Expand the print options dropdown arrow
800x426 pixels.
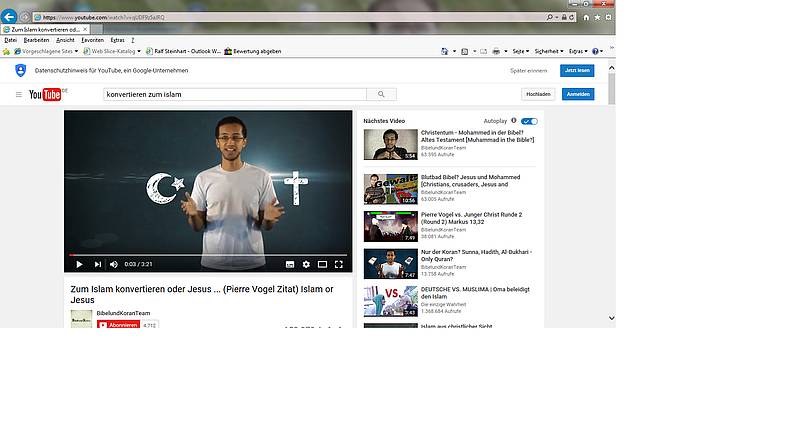pos(506,51)
